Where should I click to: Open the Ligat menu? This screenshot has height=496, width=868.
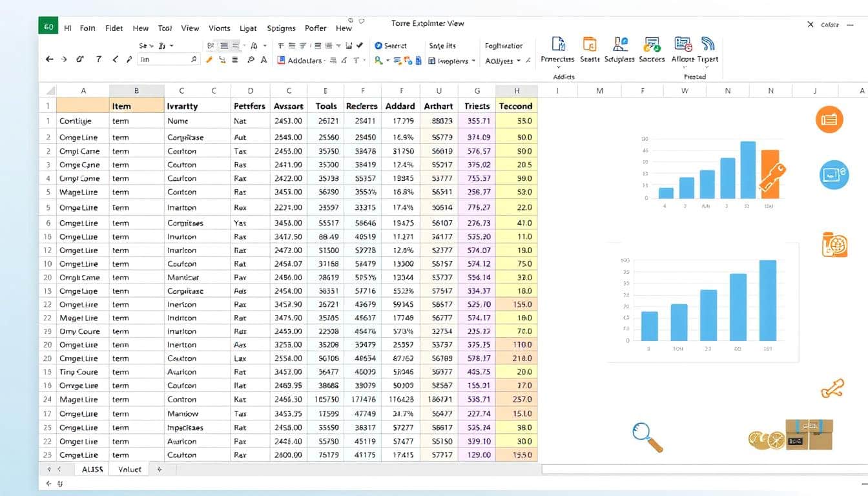click(248, 28)
